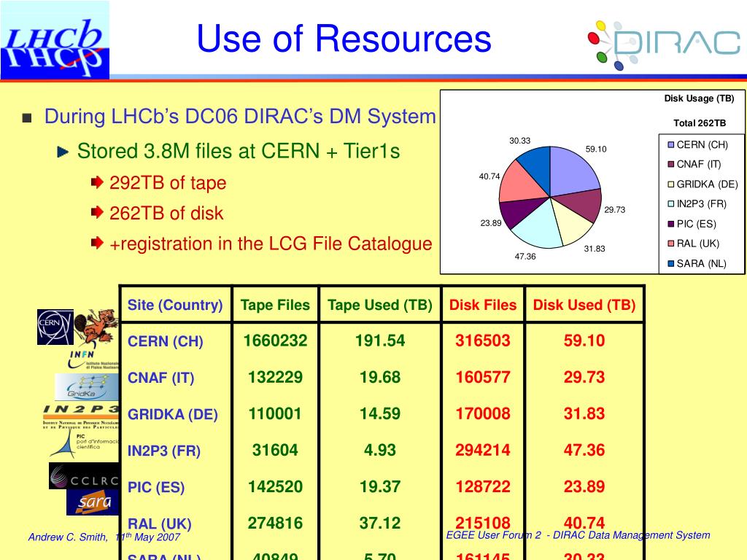The width and height of the screenshot is (747, 560).
Task: Click the 'Total 262TB' chart label
Action: (x=700, y=123)
